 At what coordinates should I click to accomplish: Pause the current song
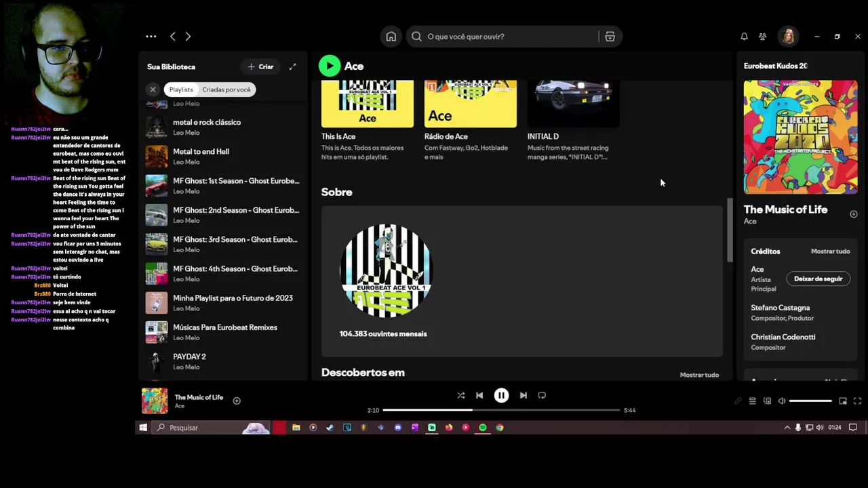501,395
